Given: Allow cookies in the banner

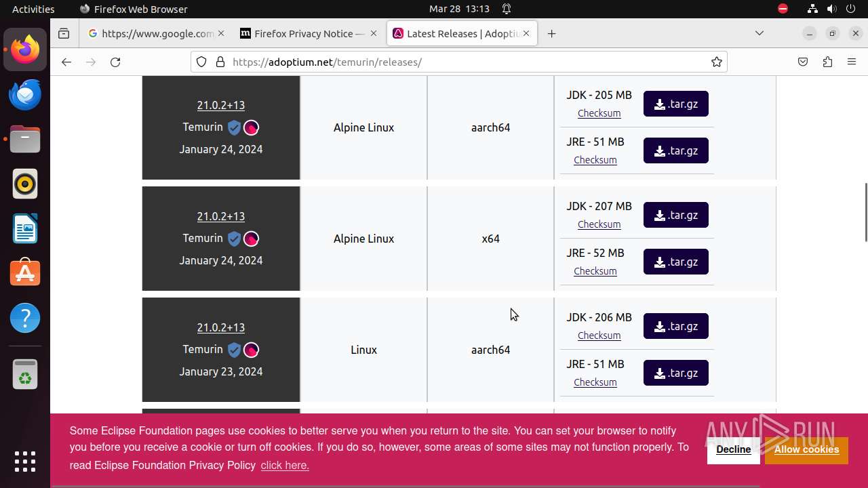Looking at the screenshot, I should point(806,449).
